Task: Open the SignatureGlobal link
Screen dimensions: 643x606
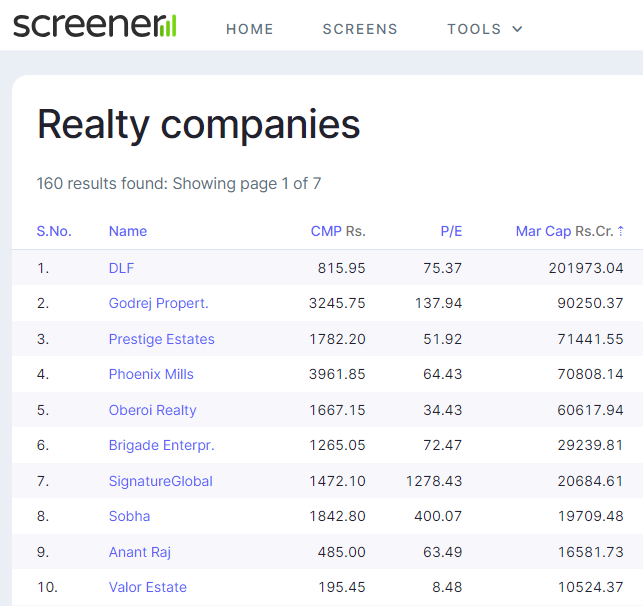Action: coord(161,481)
